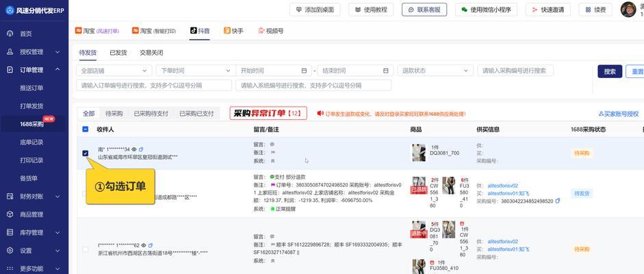Click 请输入系统编号进行搜索 input field
Screen dimensions: 644x274
coord(313,86)
